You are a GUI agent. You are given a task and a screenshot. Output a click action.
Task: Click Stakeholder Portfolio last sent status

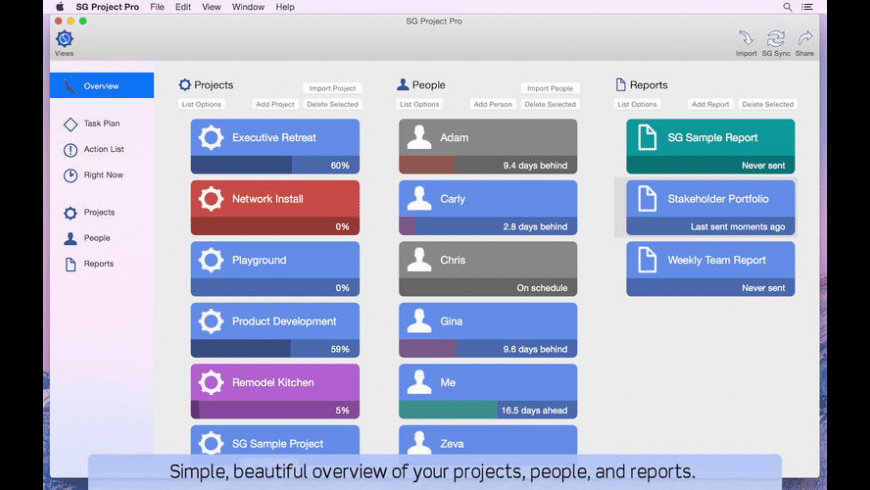[x=737, y=226]
